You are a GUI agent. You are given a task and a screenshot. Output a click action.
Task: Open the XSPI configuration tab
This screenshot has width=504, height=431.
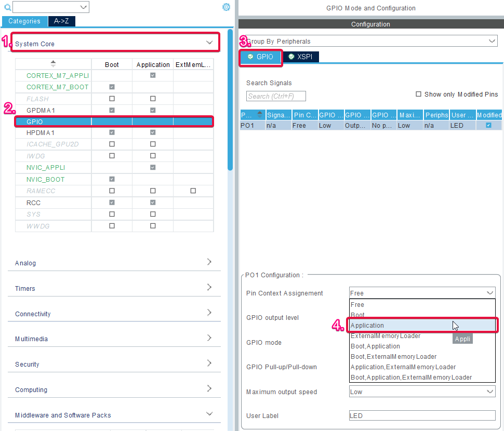click(300, 57)
